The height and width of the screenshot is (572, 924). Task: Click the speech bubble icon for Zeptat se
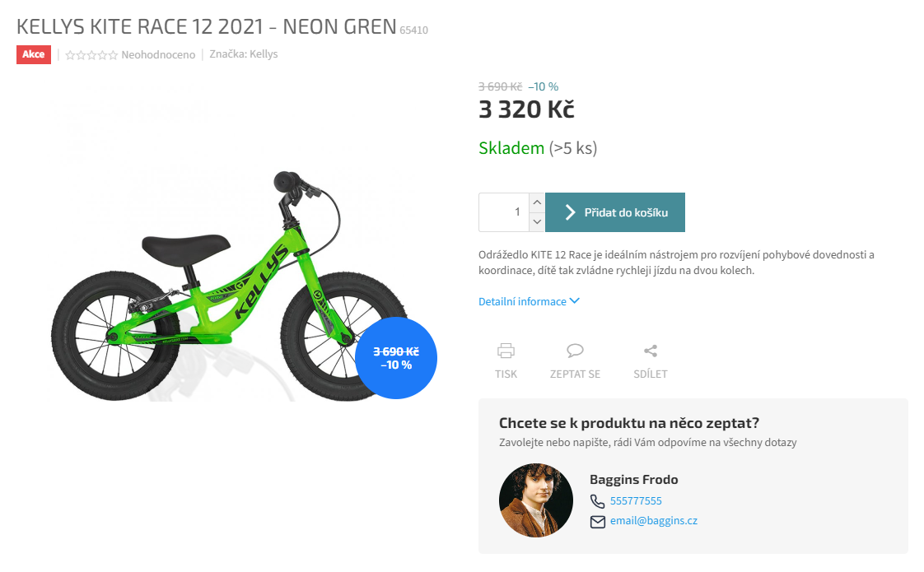click(575, 351)
